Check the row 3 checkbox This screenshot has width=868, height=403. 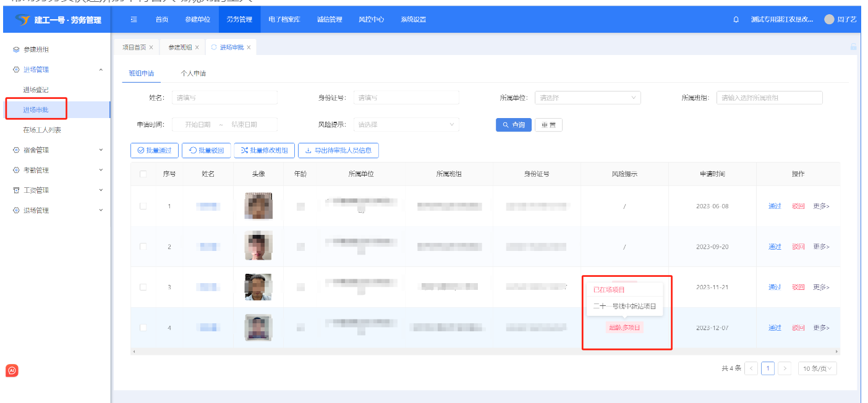coord(143,287)
